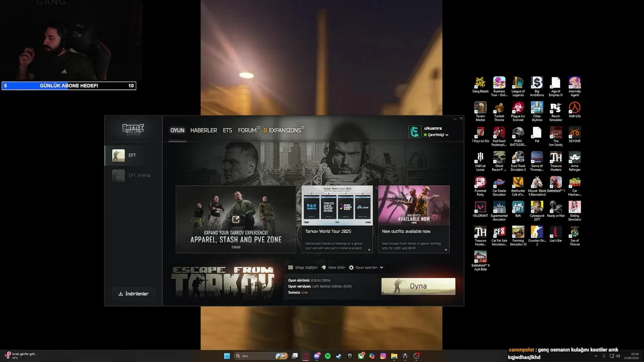Open File Explorer from the taskbar
The width and height of the screenshot is (644, 362).
pyautogui.click(x=394, y=356)
